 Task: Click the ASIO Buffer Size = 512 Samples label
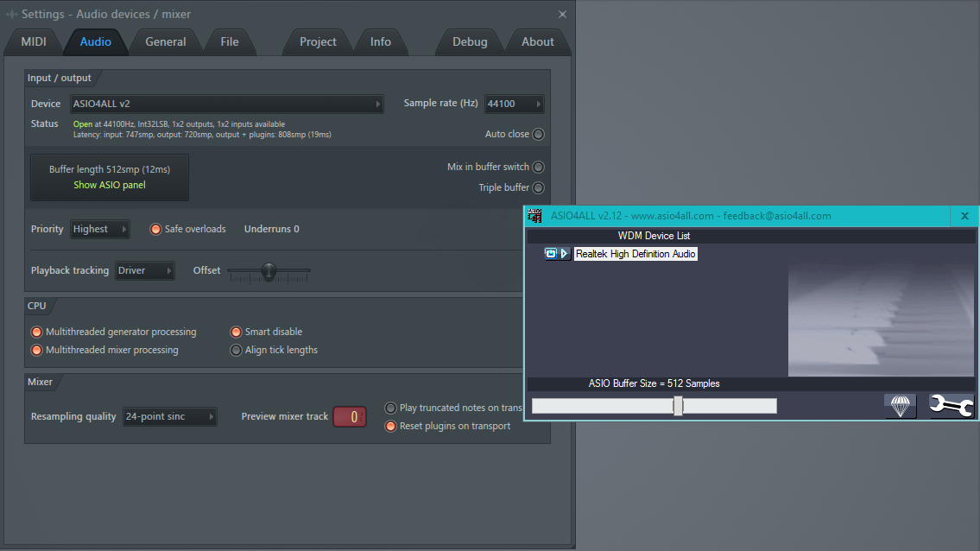pyautogui.click(x=654, y=383)
